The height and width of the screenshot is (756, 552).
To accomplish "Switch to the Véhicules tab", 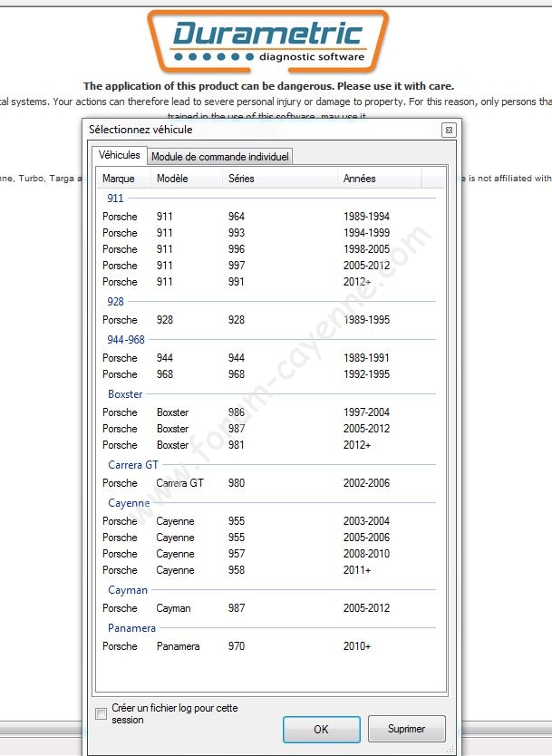I will [x=119, y=155].
